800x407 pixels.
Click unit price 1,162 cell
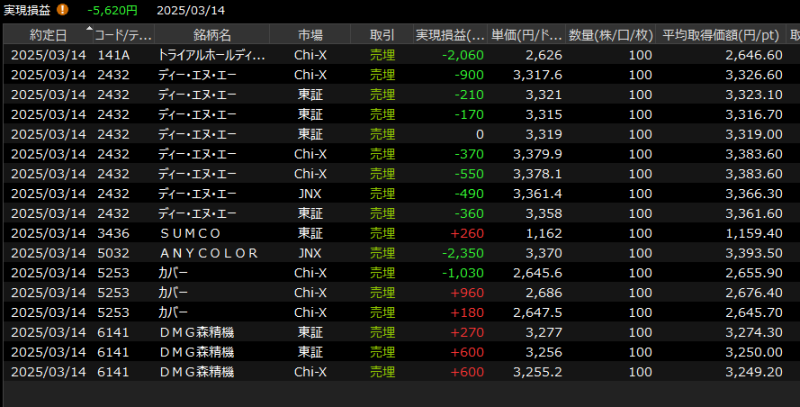544,234
